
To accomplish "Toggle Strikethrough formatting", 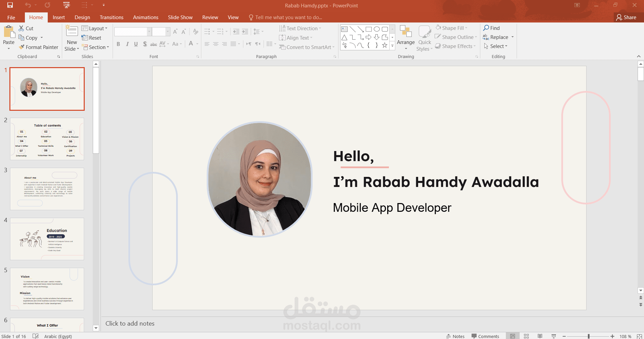I will tap(154, 44).
